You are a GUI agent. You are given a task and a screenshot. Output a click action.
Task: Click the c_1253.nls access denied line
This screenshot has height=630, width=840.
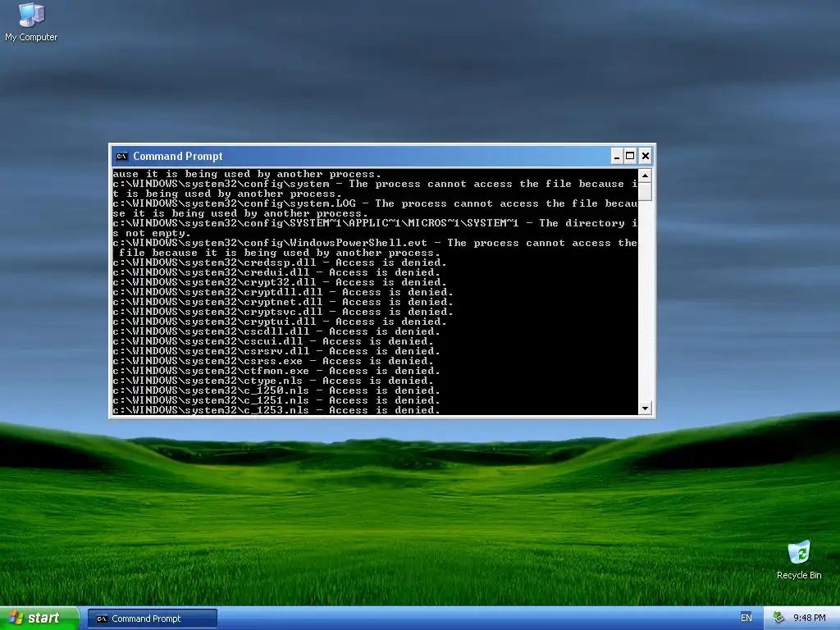point(276,410)
